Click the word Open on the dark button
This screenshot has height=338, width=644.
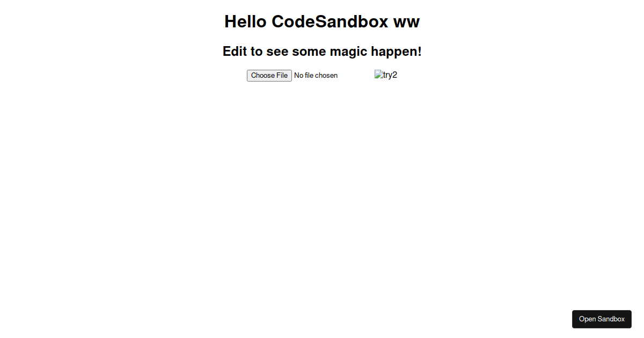[x=587, y=319]
